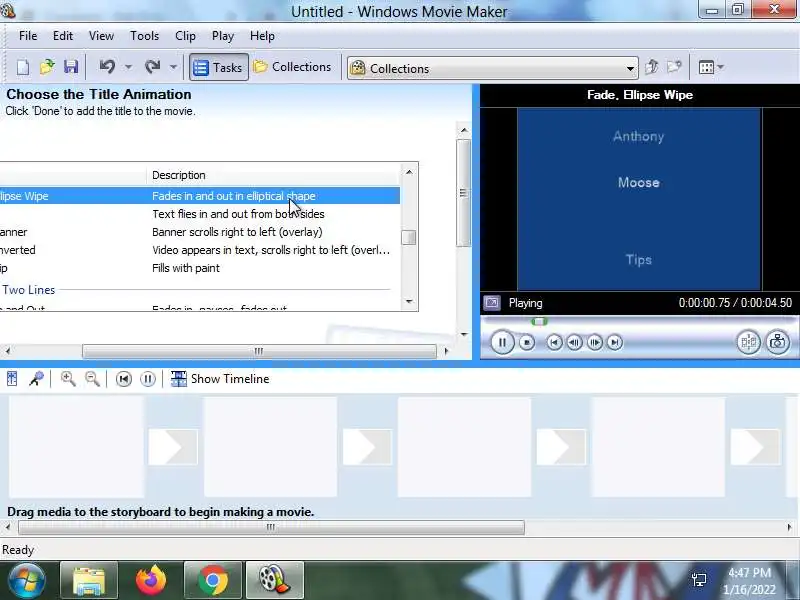
Task: Open the Edit menu
Action: pos(63,36)
